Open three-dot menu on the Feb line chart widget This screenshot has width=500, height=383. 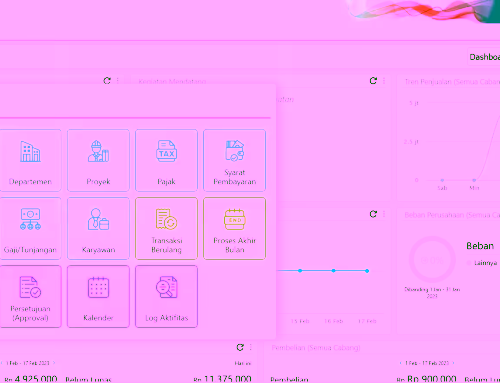coord(384,214)
